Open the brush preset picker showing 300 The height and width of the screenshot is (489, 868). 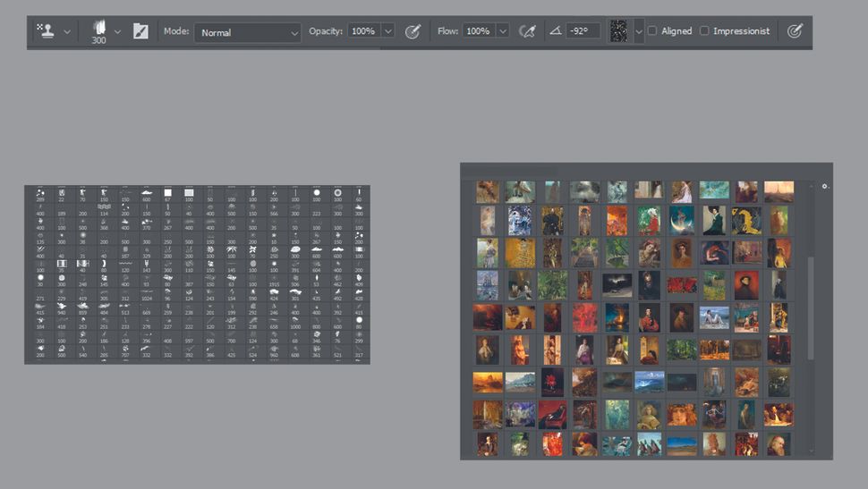click(99, 31)
